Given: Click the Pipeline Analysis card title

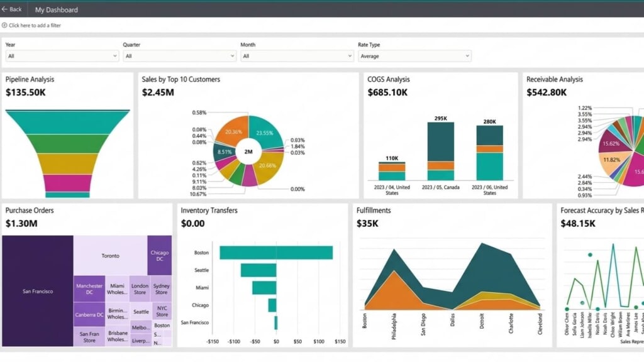Looking at the screenshot, I should pyautogui.click(x=30, y=79).
